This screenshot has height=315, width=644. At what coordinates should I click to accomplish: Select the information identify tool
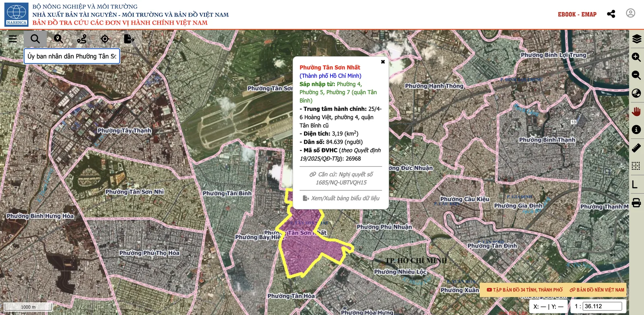click(x=636, y=130)
